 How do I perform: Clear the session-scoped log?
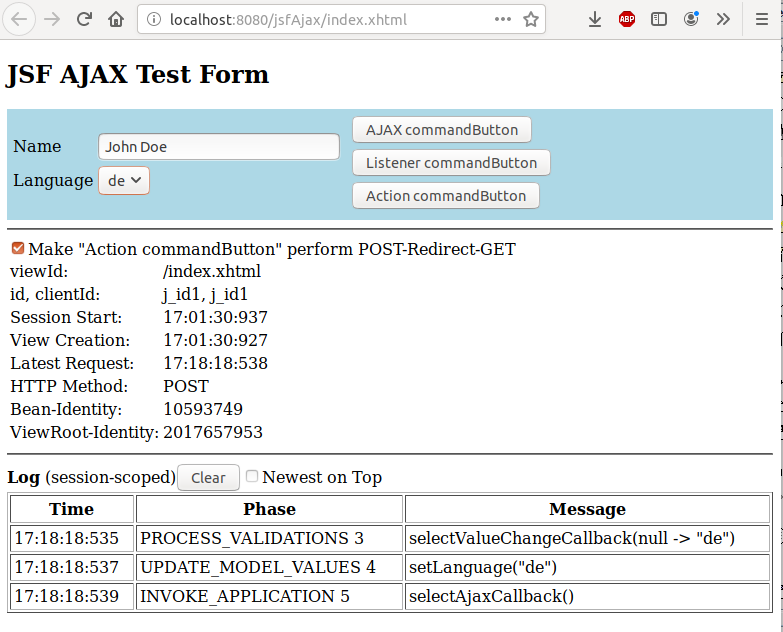(208, 478)
